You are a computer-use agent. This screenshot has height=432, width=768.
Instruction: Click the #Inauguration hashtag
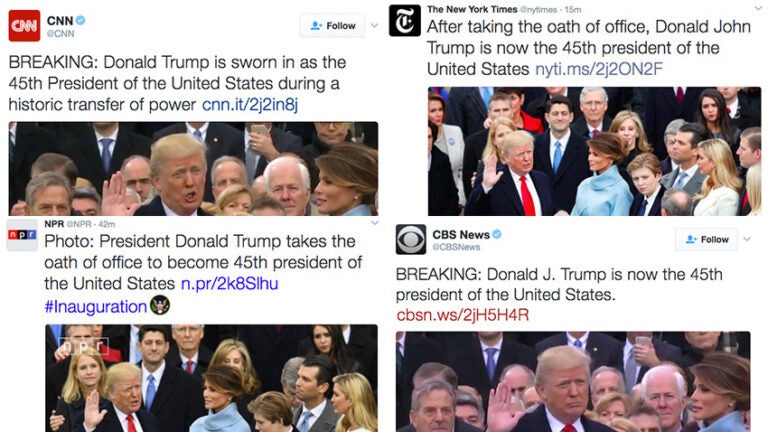[x=96, y=307]
